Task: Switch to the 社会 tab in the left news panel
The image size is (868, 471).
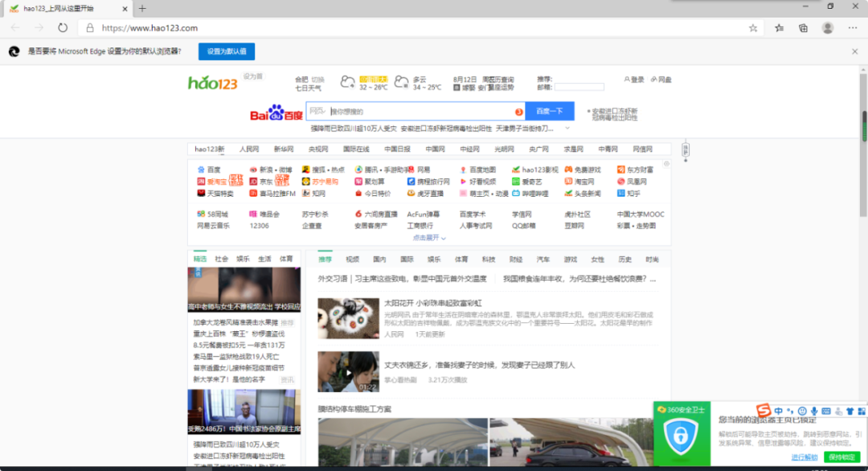Action: [222, 259]
